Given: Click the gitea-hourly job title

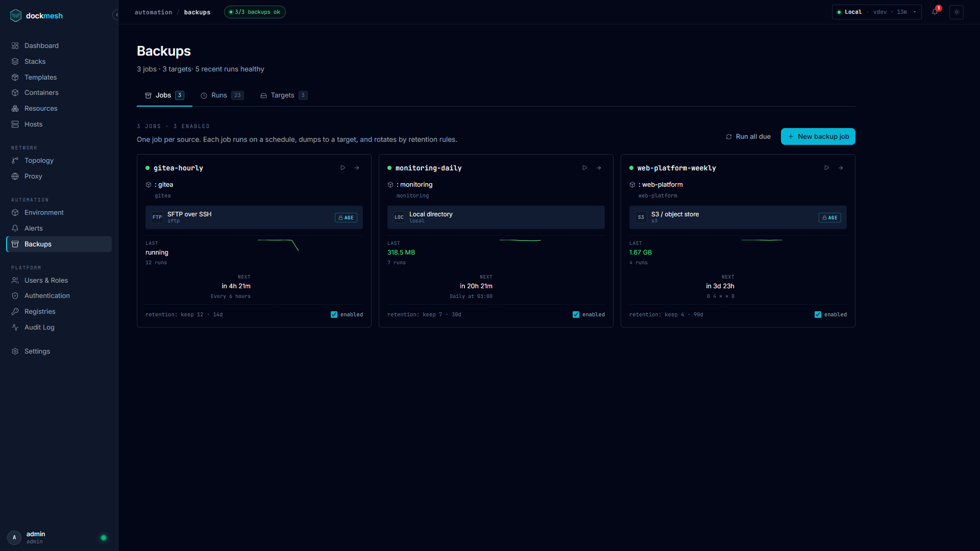Looking at the screenshot, I should (178, 168).
